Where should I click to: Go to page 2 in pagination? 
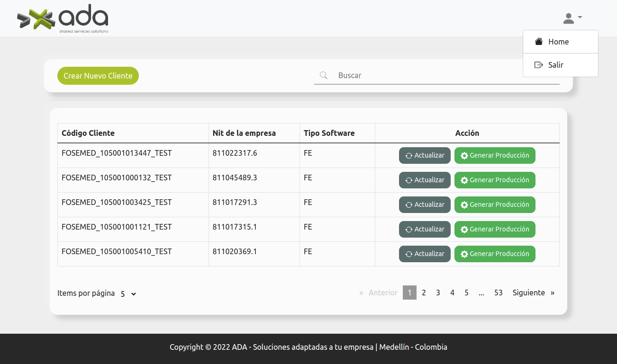tap(424, 293)
